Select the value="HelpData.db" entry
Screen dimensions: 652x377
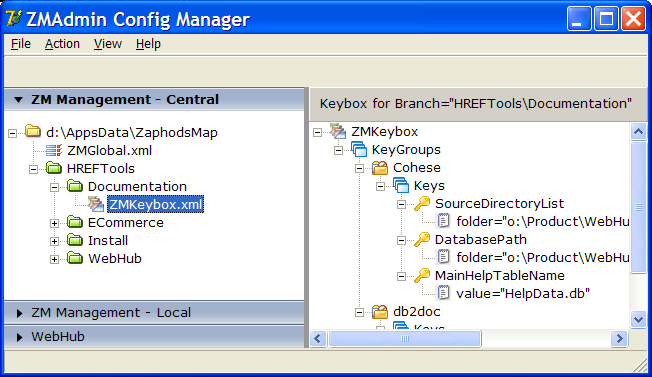point(523,293)
